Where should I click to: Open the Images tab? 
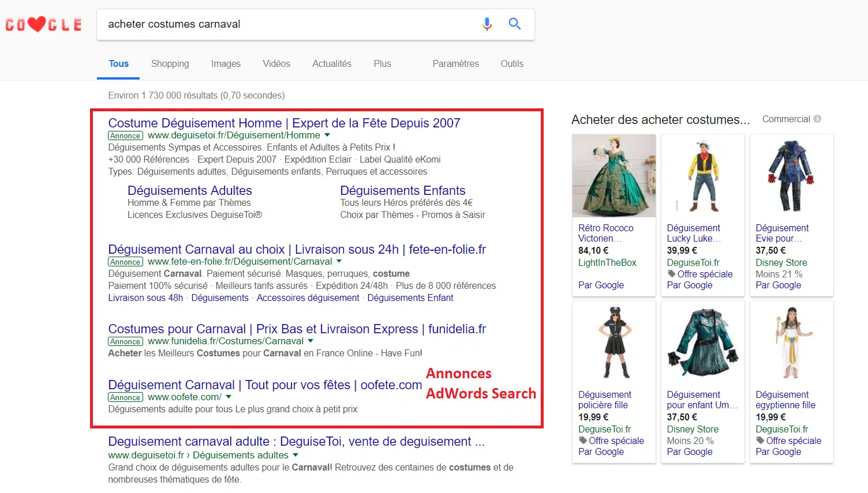tap(226, 64)
